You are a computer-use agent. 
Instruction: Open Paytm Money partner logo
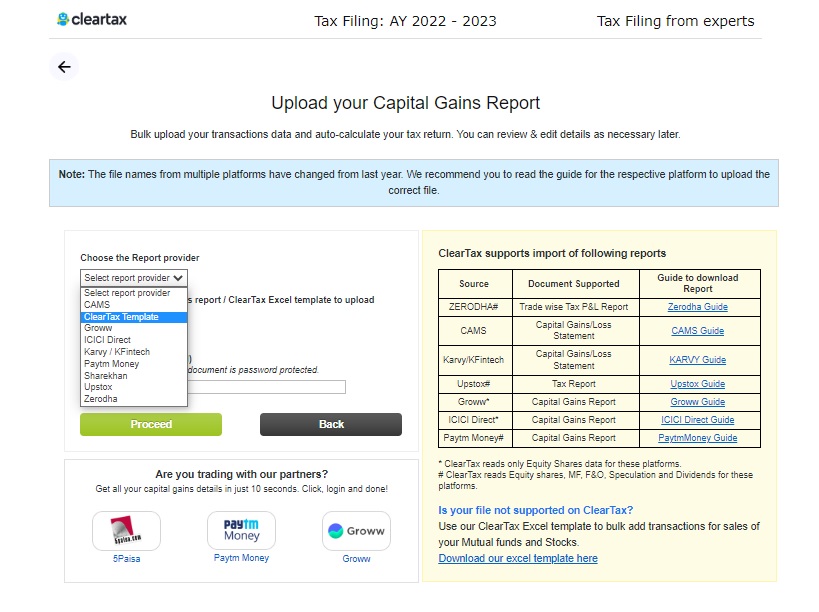click(241, 530)
